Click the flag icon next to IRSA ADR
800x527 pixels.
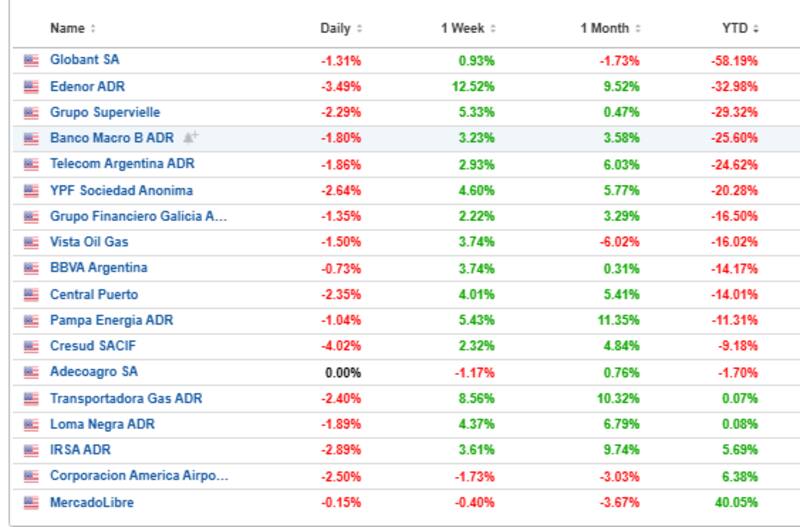click(31, 450)
